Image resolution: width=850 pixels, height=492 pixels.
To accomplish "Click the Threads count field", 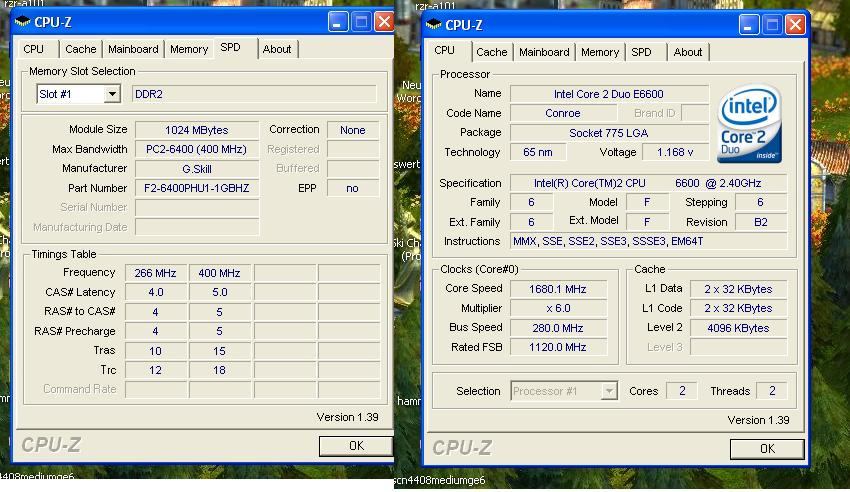I will click(772, 391).
